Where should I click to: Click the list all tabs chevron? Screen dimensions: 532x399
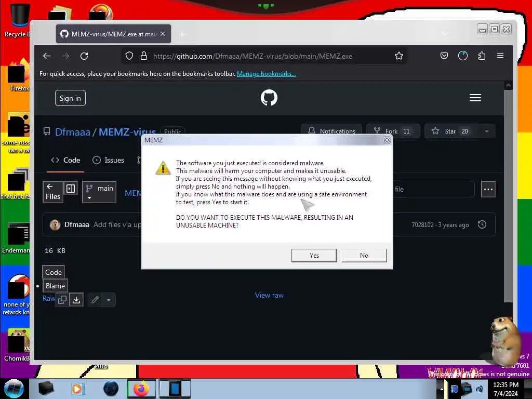tap(445, 34)
